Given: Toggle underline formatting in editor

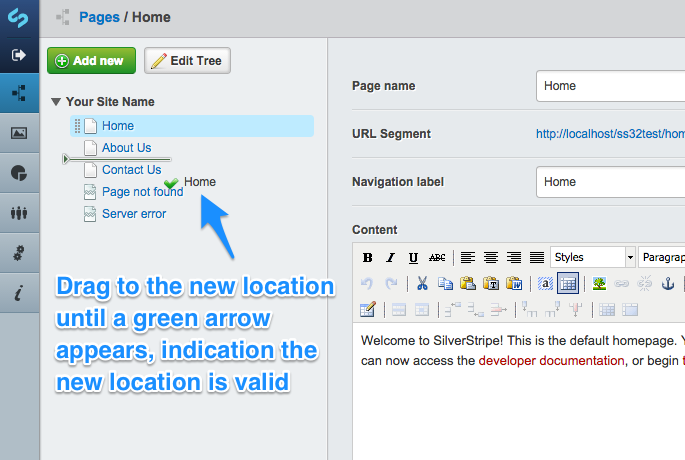Looking at the screenshot, I should pos(413,258).
